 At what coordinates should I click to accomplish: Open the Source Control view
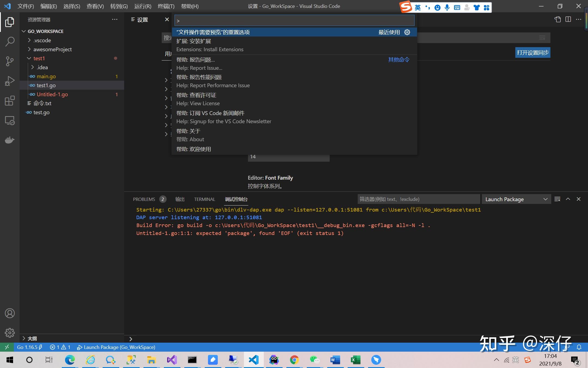point(10,61)
